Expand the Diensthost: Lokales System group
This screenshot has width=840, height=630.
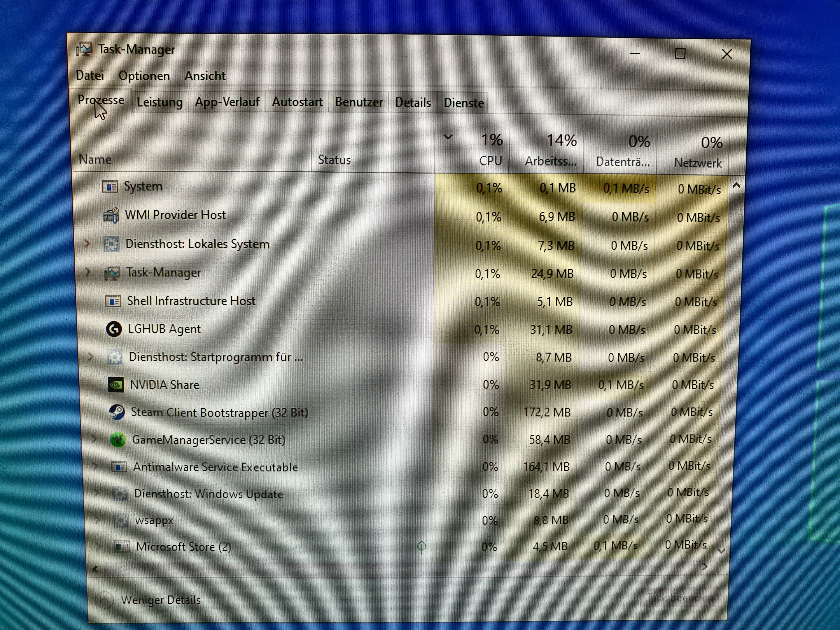point(87,243)
